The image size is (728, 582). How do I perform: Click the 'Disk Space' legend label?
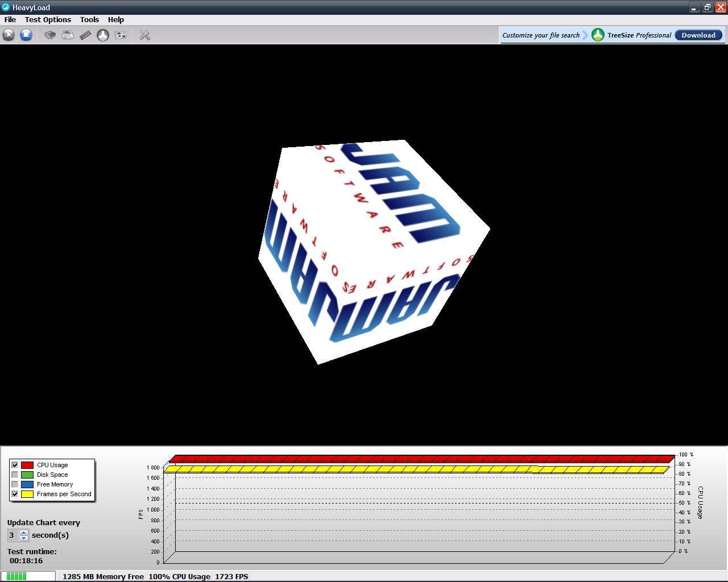(52, 475)
